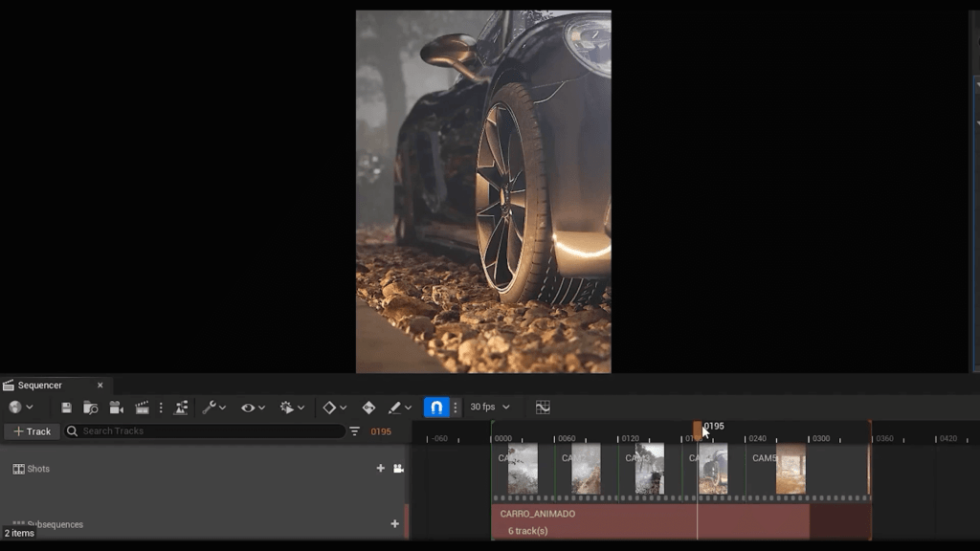Viewport: 980px width, 551px height.
Task: Click the + Track button
Action: pyautogui.click(x=32, y=431)
